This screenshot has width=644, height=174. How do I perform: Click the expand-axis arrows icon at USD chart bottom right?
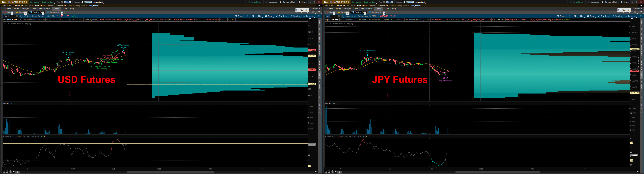(x=316, y=172)
